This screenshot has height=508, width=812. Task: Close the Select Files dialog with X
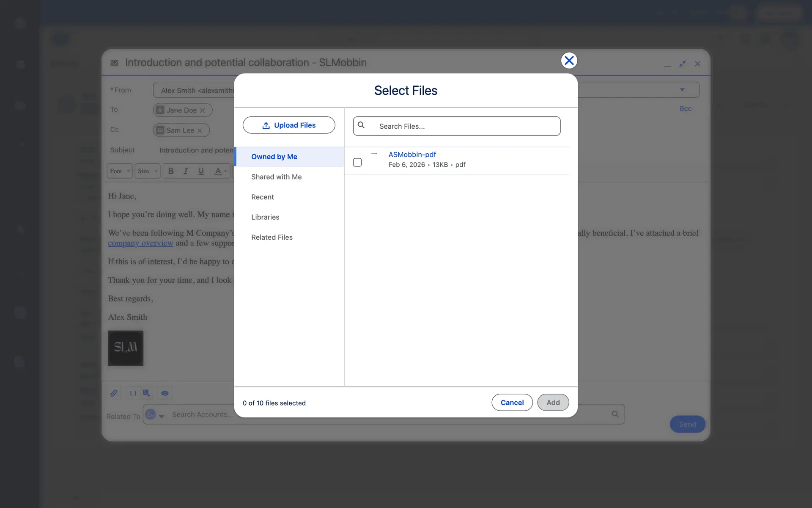569,61
